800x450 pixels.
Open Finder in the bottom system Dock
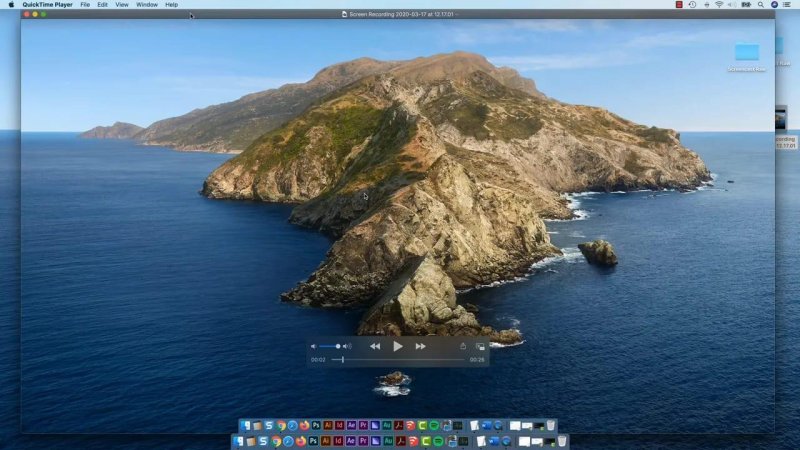tap(239, 441)
